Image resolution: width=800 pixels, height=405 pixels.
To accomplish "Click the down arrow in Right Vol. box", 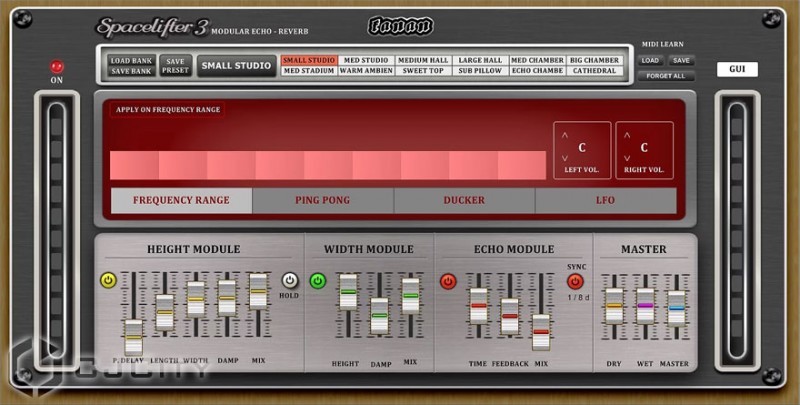I will (627, 159).
